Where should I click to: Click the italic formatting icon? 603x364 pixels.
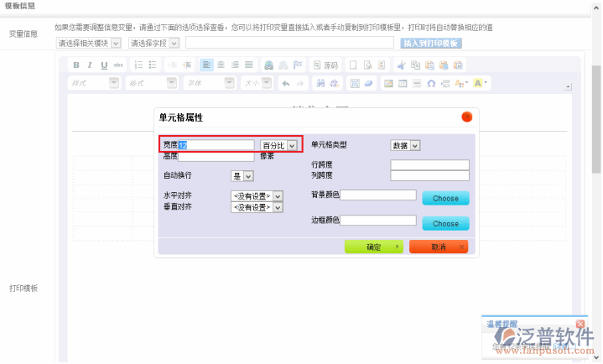tap(90, 65)
